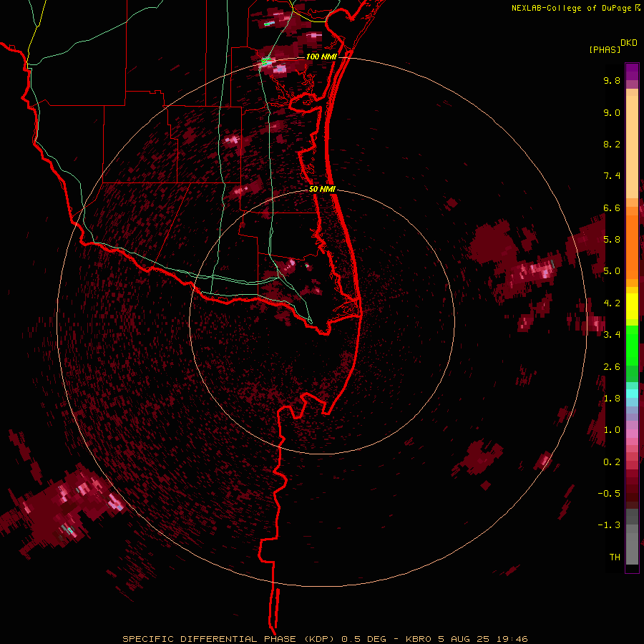Click the [PHAS] unit label
This screenshot has width=644, height=644.
(605, 49)
